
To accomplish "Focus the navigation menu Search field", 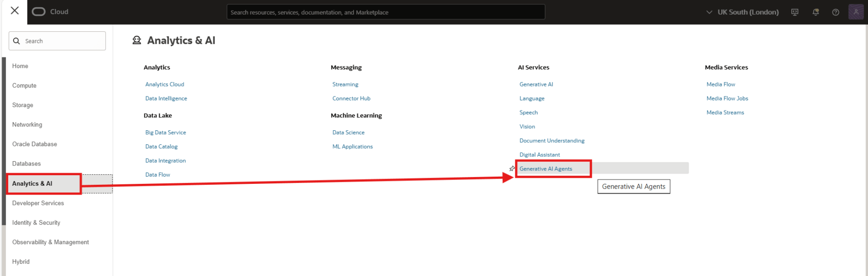I will pos(63,41).
